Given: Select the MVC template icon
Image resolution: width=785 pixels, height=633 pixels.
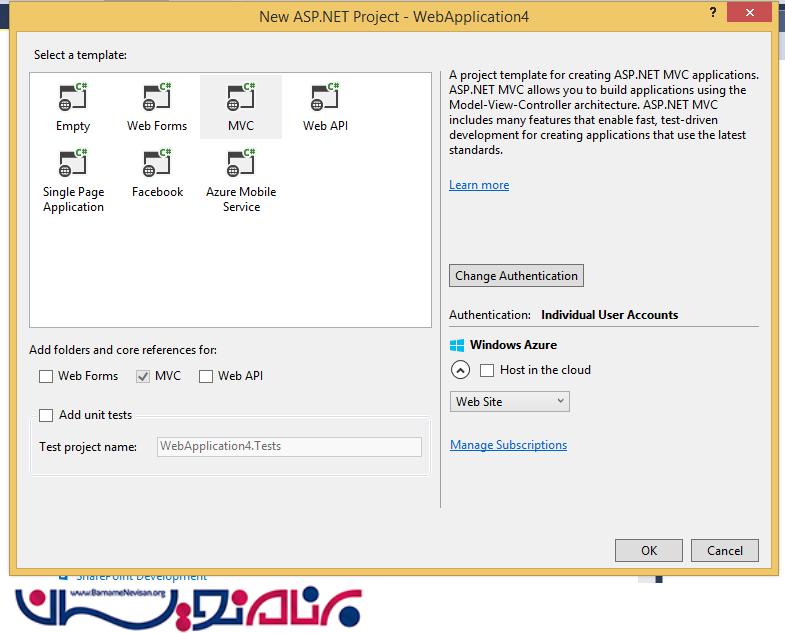Looking at the screenshot, I should [x=241, y=107].
